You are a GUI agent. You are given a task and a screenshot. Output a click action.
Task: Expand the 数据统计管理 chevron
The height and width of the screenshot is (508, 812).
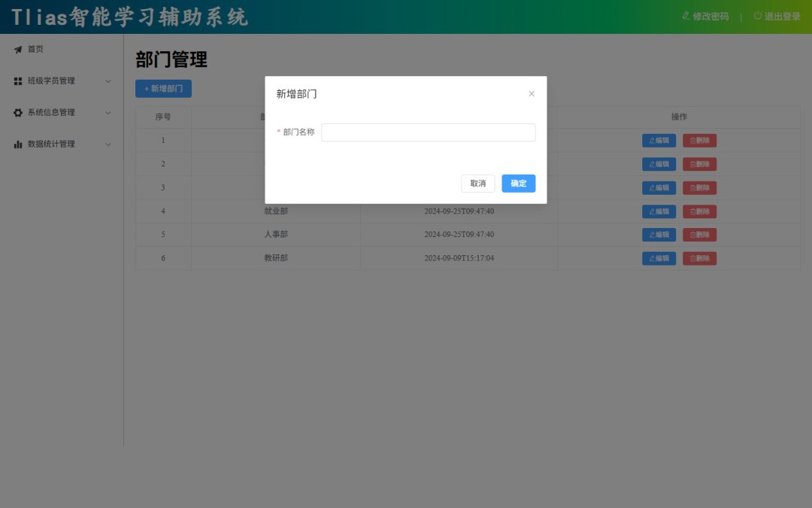[x=108, y=144]
